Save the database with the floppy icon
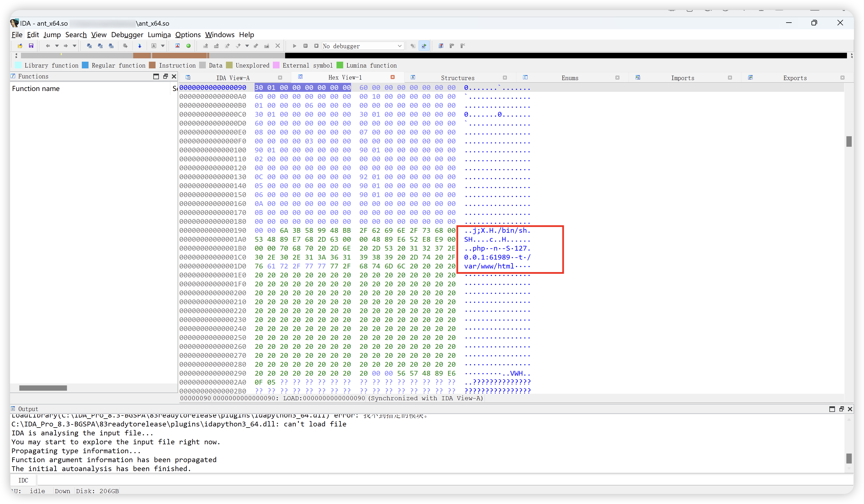This screenshot has height=504, width=864. [31, 45]
